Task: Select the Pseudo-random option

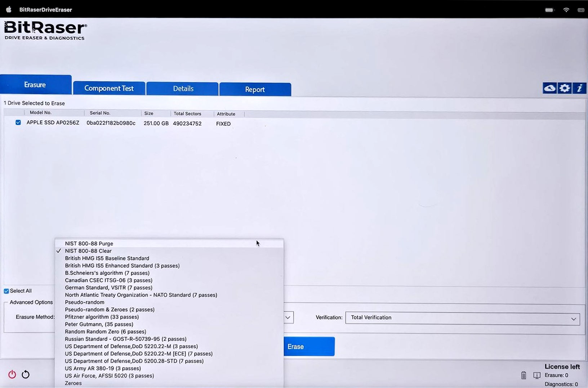Action: [169, 302]
